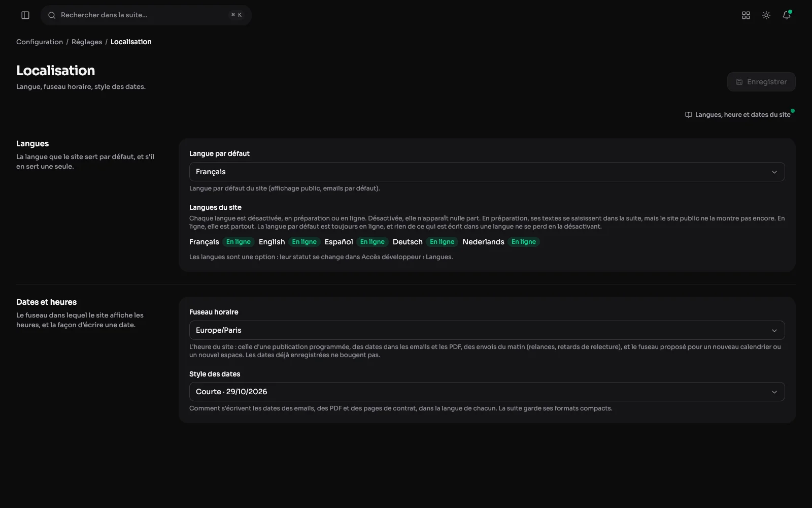Click the Langues section heading
Screen dimensions: 812x508
32,144
